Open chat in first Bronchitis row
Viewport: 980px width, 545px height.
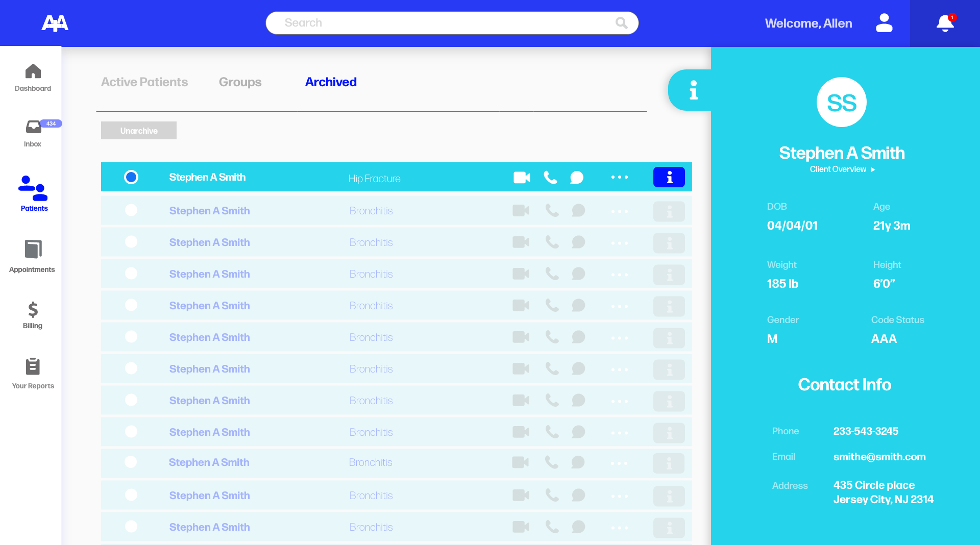pos(578,210)
